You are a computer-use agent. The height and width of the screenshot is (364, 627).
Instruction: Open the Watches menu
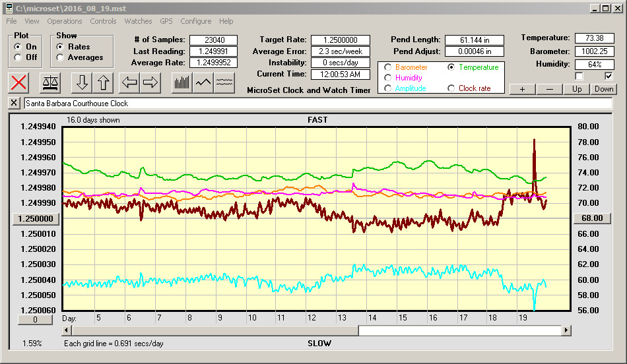(x=138, y=21)
